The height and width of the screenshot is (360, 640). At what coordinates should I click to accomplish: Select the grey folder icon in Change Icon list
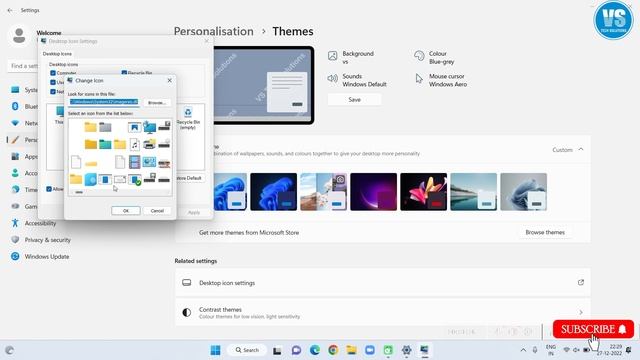(x=105, y=127)
